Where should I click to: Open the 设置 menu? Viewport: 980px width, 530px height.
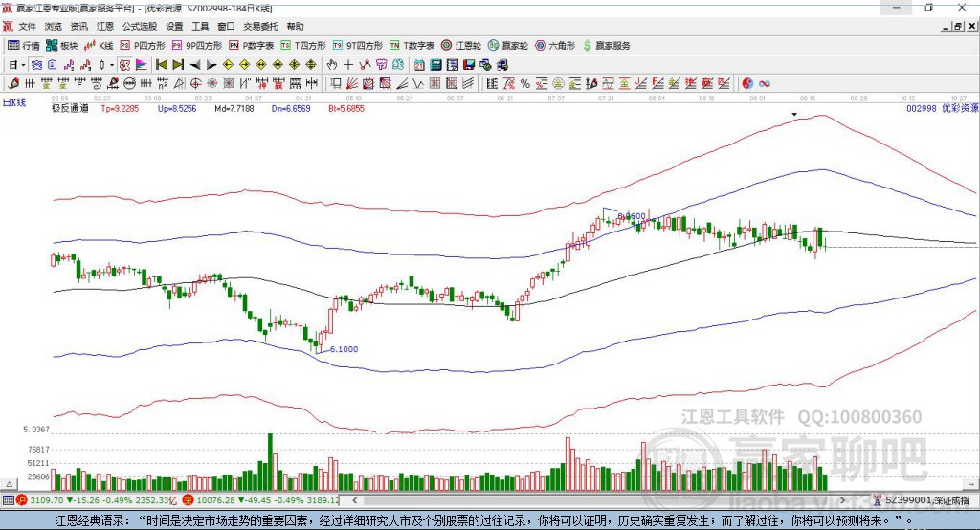tap(174, 26)
